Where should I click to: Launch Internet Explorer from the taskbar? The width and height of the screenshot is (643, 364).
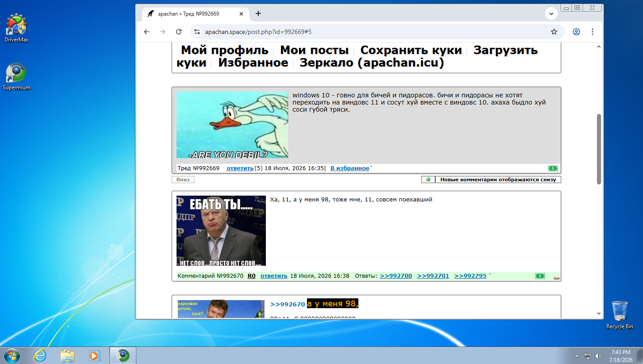40,356
